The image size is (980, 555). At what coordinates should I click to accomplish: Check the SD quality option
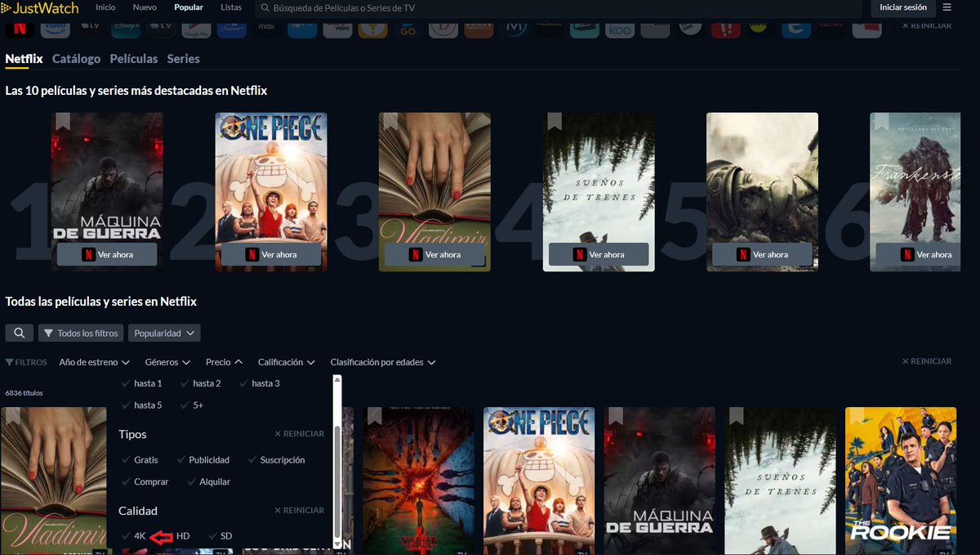tap(220, 536)
